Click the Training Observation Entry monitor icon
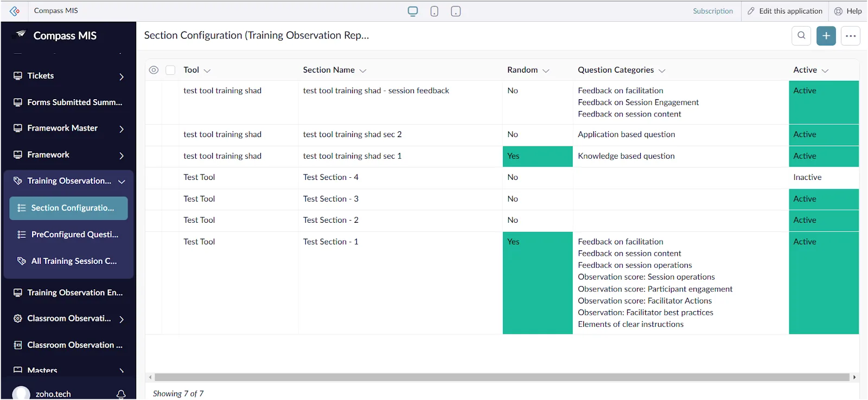 [x=18, y=293]
